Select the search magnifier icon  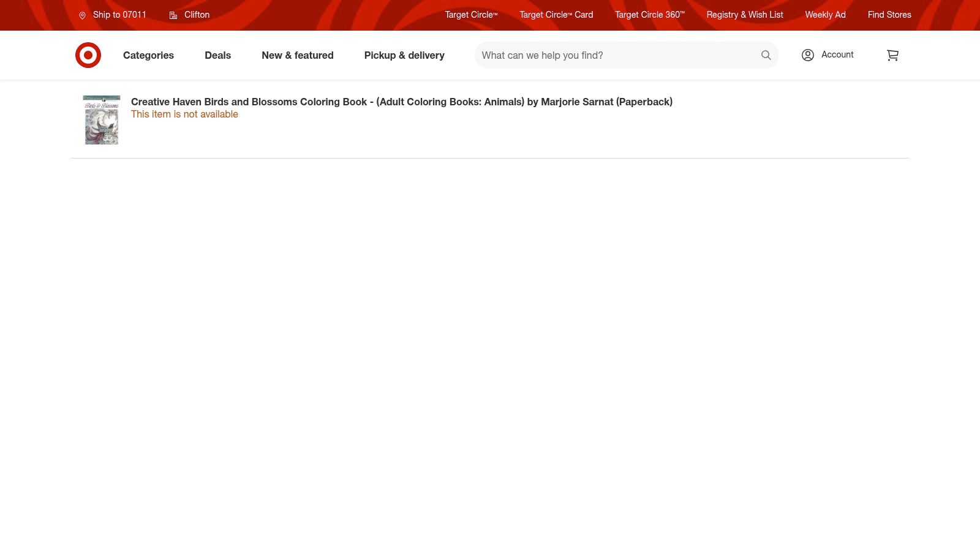(x=766, y=55)
